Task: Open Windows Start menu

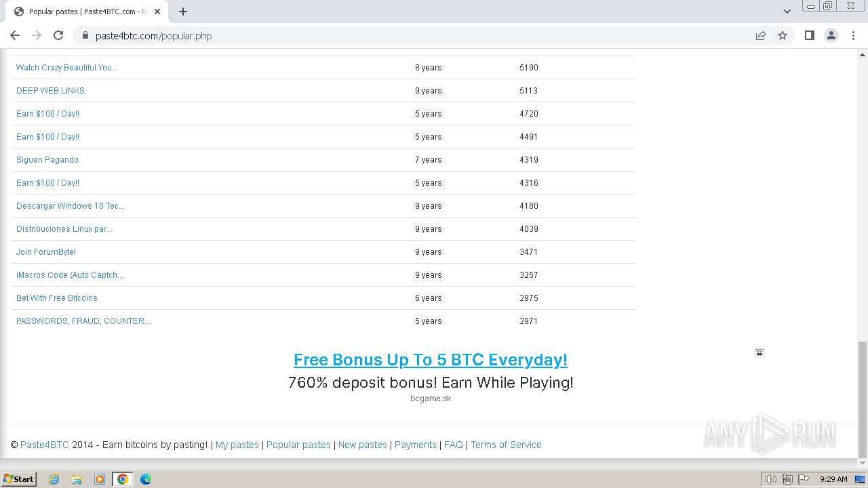Action: click(x=18, y=479)
